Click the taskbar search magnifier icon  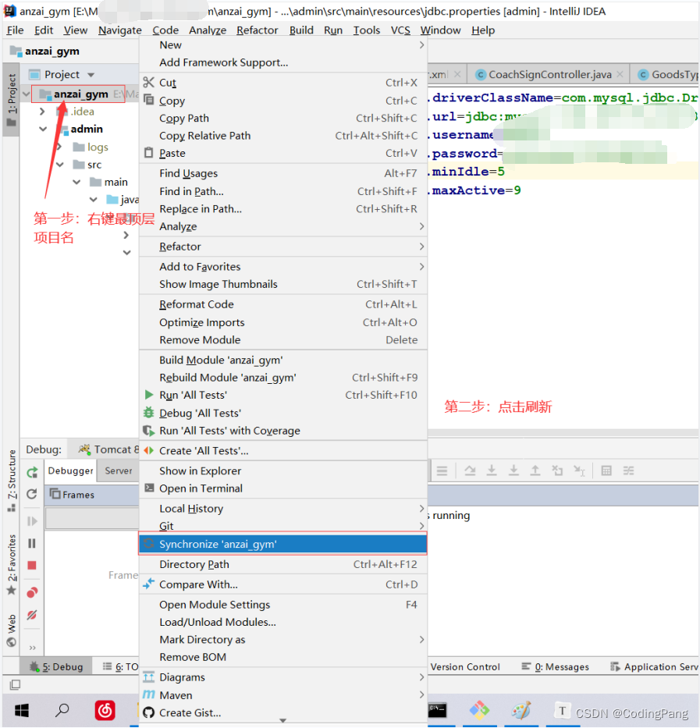click(62, 710)
